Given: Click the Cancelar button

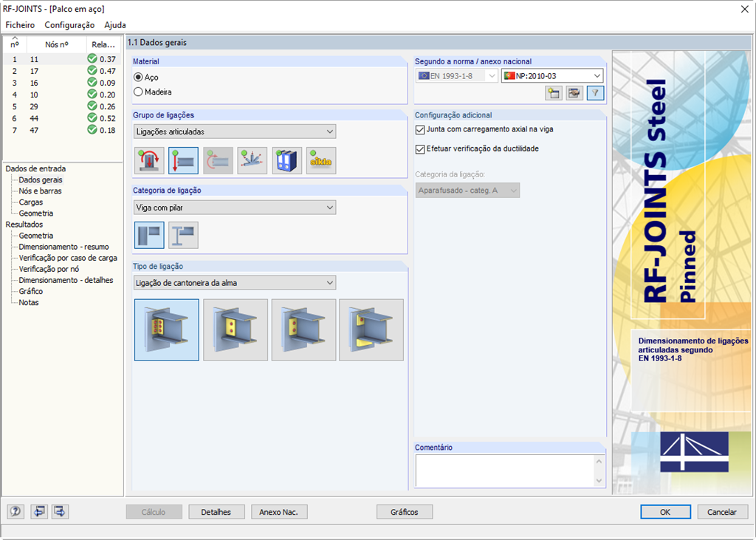Looking at the screenshot, I should [722, 512].
